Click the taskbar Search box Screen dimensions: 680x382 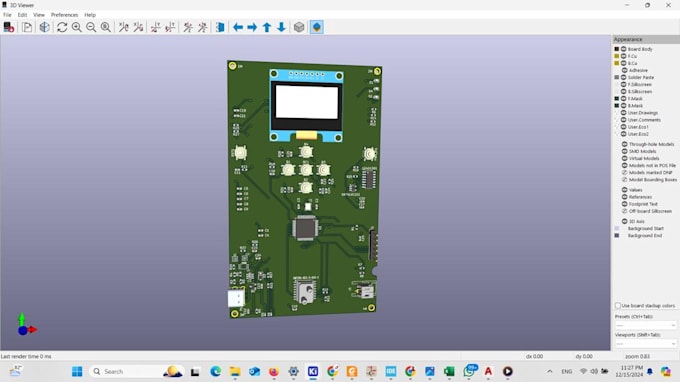pyautogui.click(x=137, y=371)
